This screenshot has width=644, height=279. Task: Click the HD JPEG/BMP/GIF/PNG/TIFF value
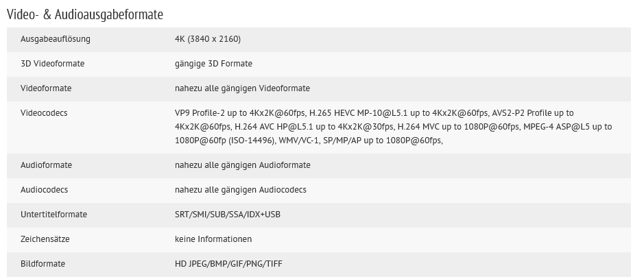(x=229, y=263)
